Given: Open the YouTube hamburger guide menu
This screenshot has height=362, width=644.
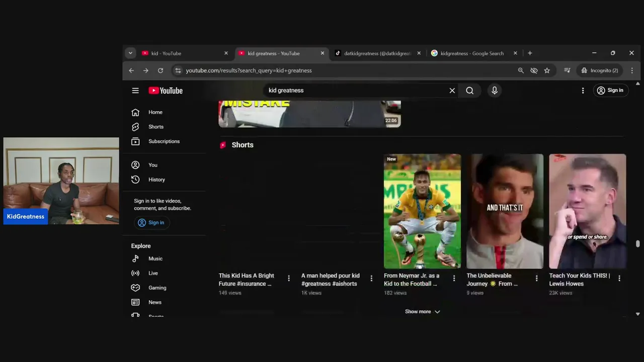Looking at the screenshot, I should pos(135,90).
